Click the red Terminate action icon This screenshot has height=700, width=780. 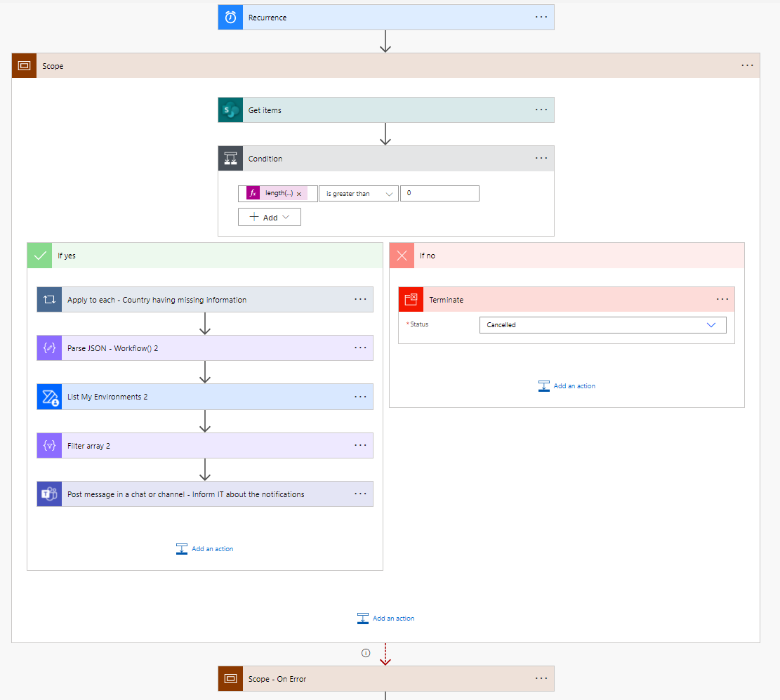click(x=411, y=300)
